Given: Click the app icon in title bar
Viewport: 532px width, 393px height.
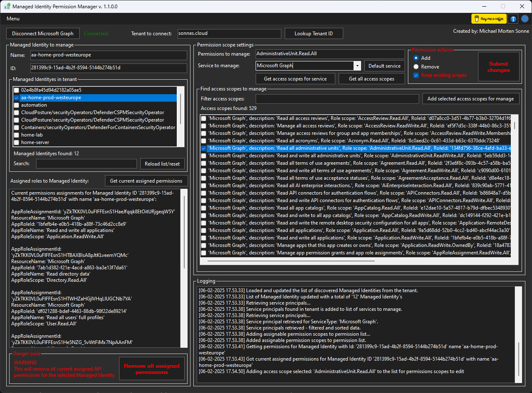Looking at the screenshot, I should tap(7, 7).
